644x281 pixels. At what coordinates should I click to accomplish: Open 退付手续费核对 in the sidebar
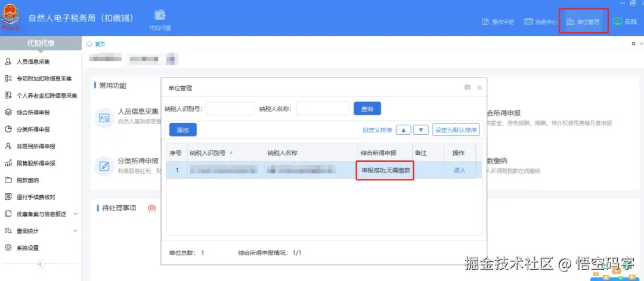click(x=36, y=197)
